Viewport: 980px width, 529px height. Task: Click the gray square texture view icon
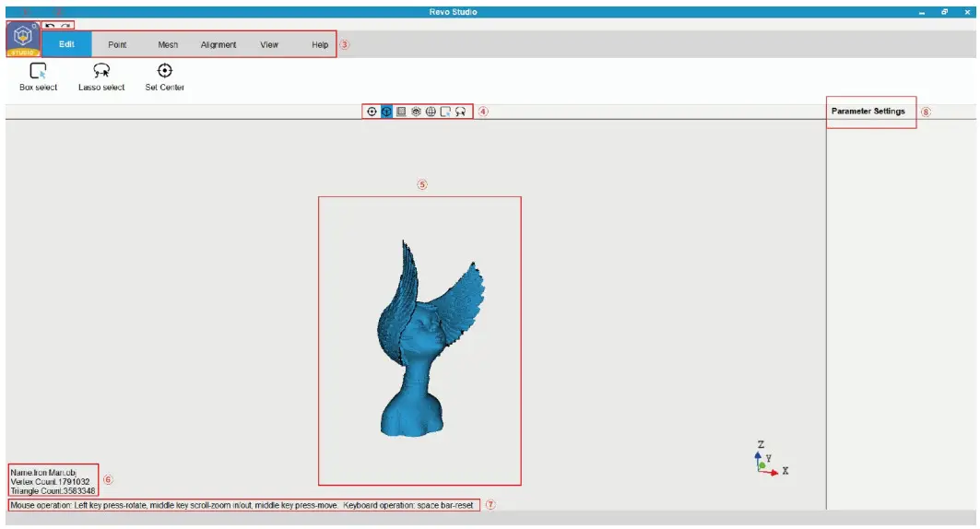(x=401, y=112)
